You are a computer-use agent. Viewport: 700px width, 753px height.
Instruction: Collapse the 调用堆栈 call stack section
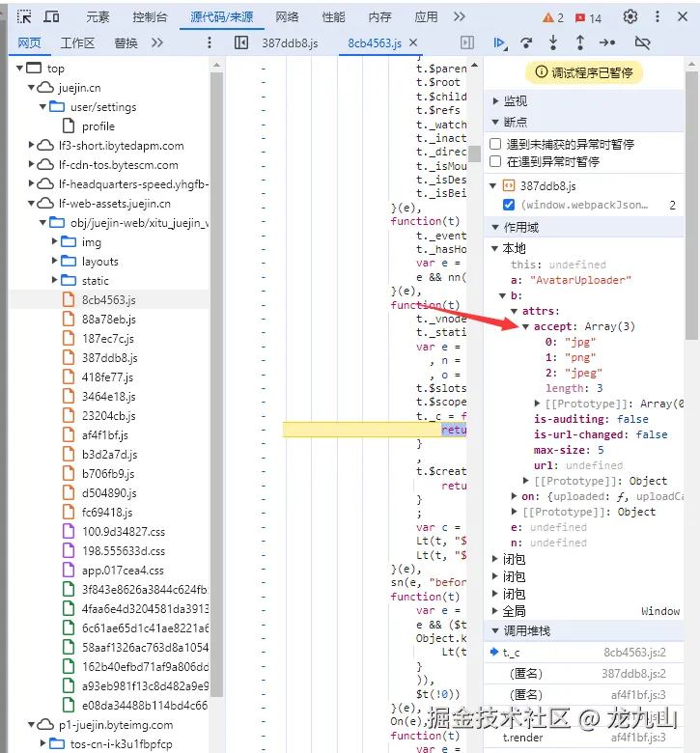[495, 630]
